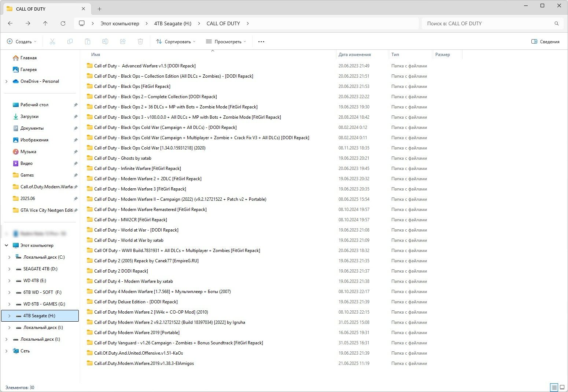Open the 2025.06 pinned folder
This screenshot has height=392, width=568.
click(27, 199)
